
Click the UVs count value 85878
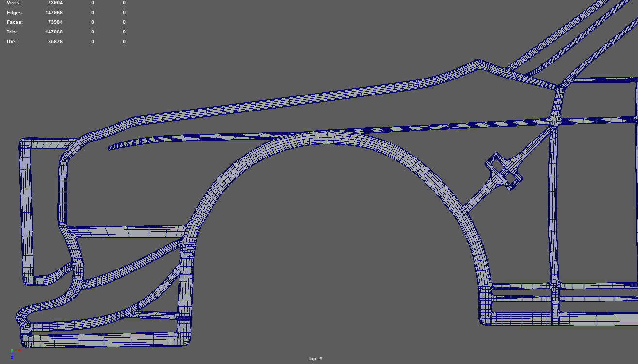click(x=55, y=42)
